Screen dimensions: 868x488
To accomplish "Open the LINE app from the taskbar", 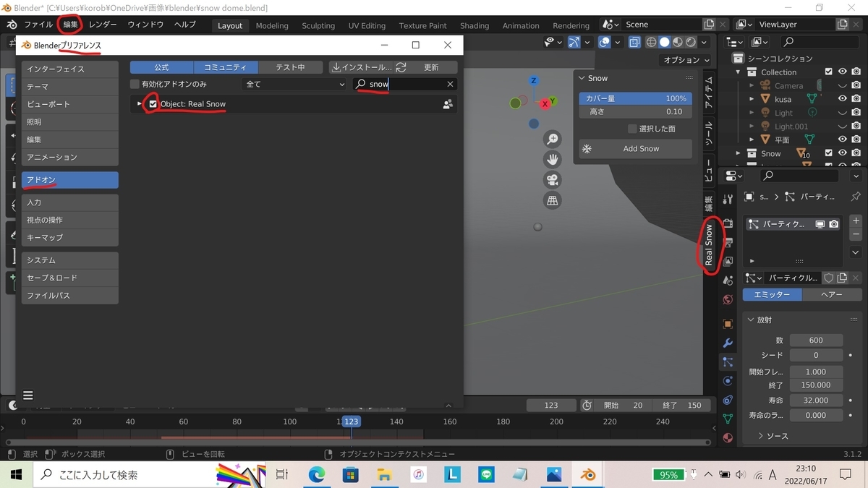I will click(x=486, y=474).
